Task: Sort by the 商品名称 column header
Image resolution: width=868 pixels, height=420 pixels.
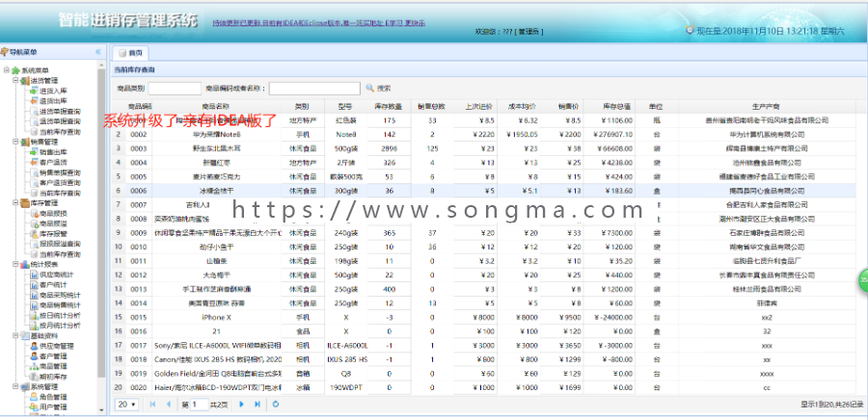Action: tap(216, 106)
